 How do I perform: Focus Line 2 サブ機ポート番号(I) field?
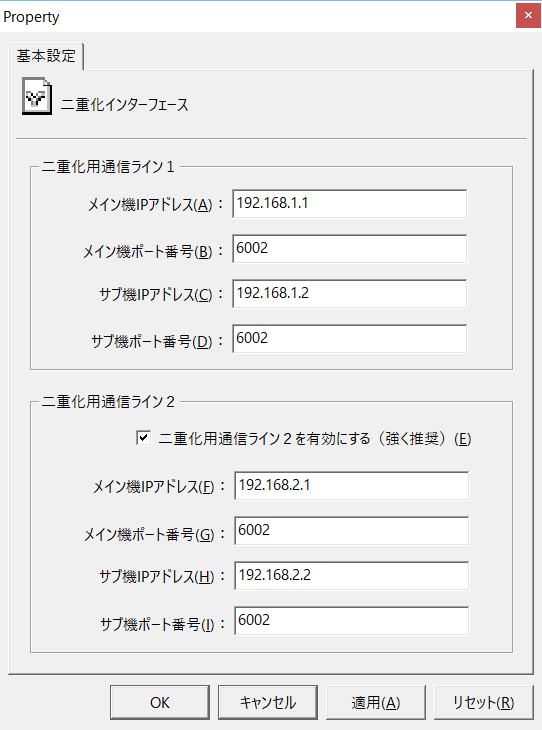tap(352, 621)
